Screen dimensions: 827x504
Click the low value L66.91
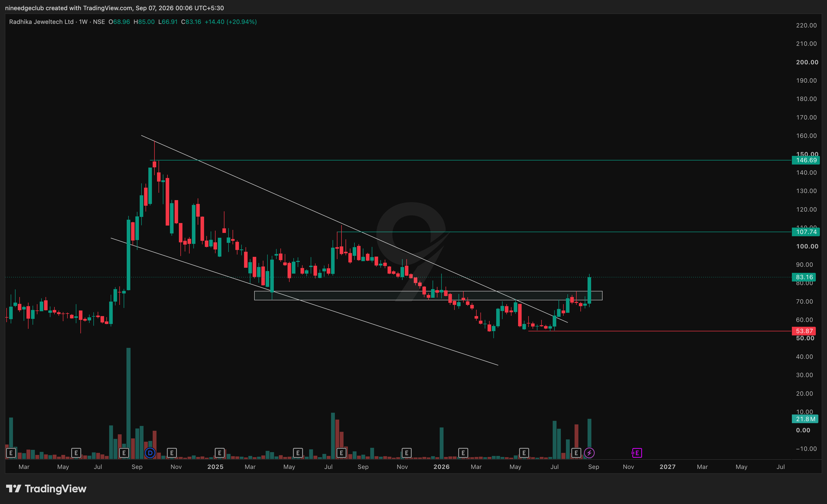click(168, 22)
